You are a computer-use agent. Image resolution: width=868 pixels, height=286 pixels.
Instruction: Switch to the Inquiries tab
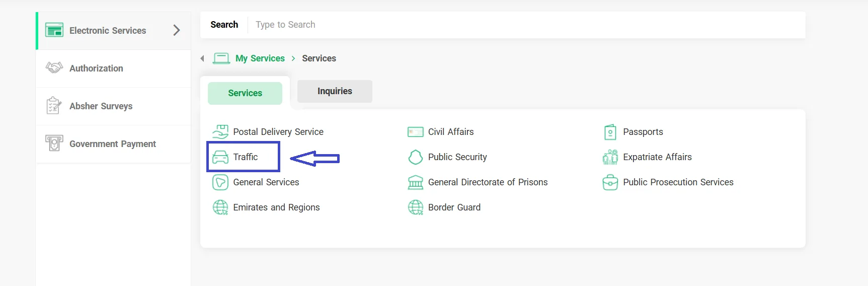335,91
